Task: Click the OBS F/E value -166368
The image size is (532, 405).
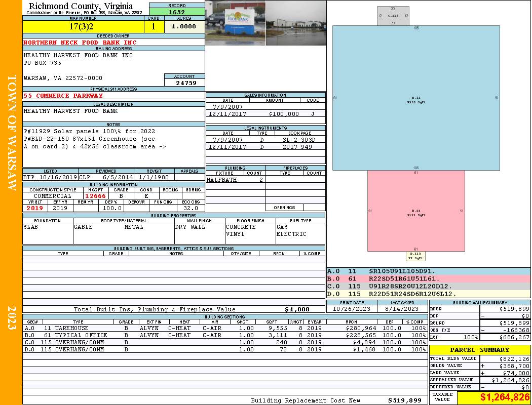Action: [x=516, y=330]
